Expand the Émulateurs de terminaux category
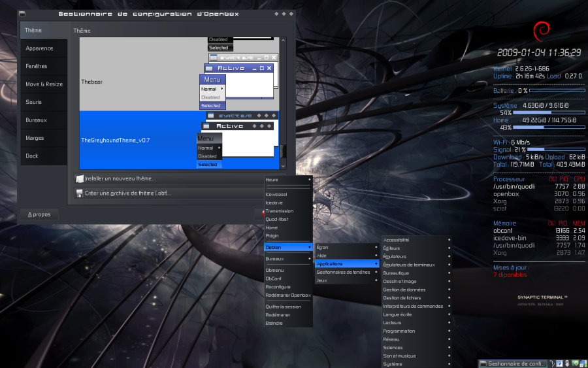 [x=417, y=265]
